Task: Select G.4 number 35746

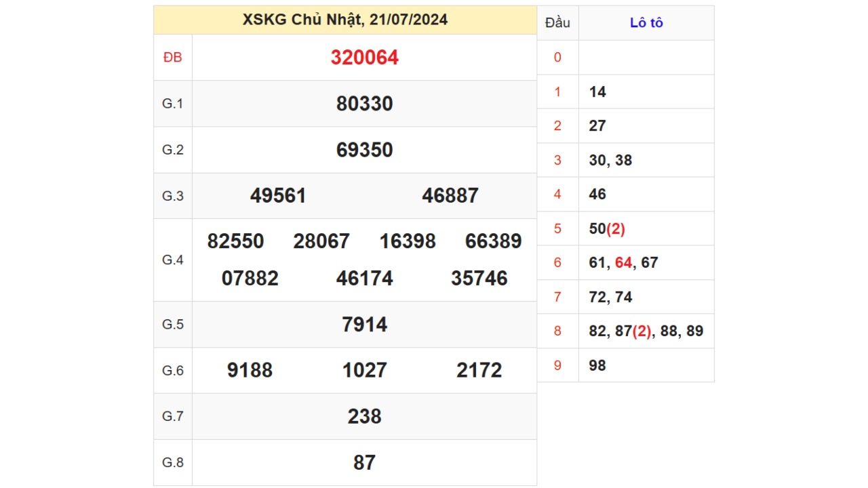Action: coord(479,279)
